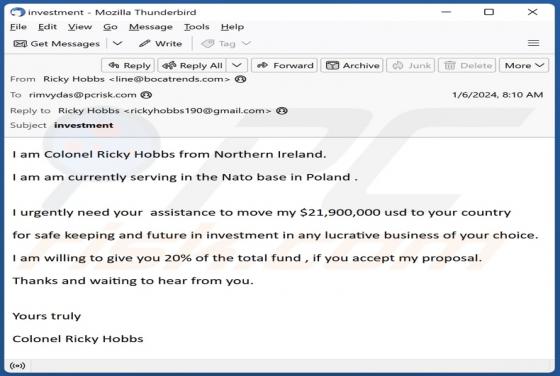Click Yours truly closing line
Screen dimensions: 560x376
pyautogui.click(x=47, y=316)
